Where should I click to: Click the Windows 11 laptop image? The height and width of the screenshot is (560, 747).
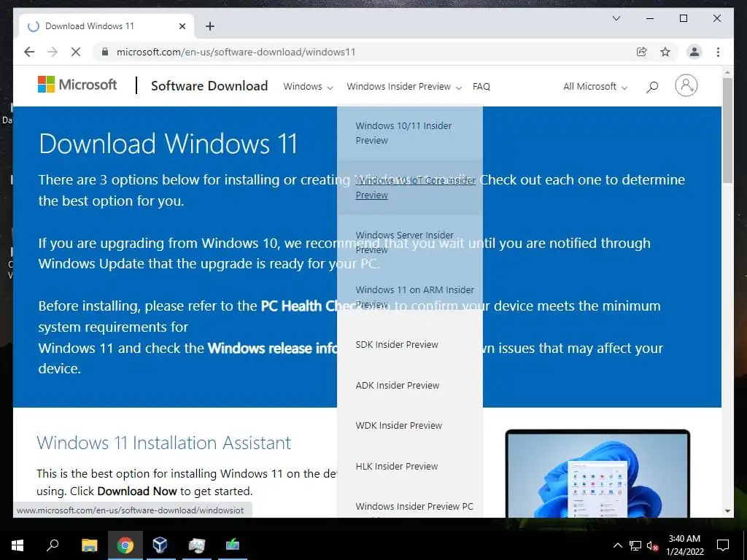point(597,473)
